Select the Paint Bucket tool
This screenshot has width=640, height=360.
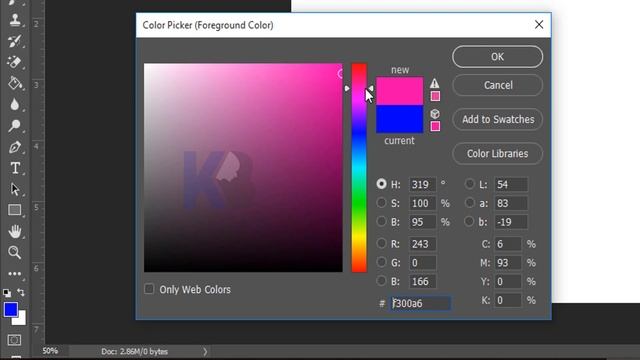click(x=15, y=83)
